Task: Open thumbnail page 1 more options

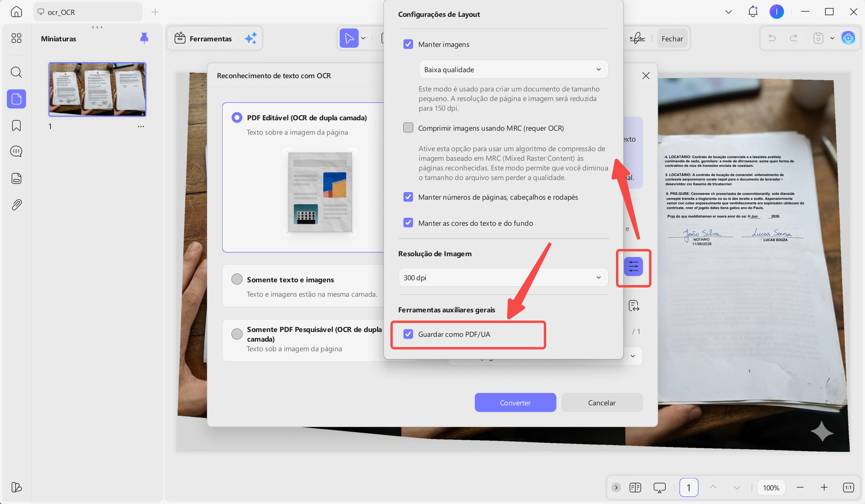Action: (x=141, y=126)
